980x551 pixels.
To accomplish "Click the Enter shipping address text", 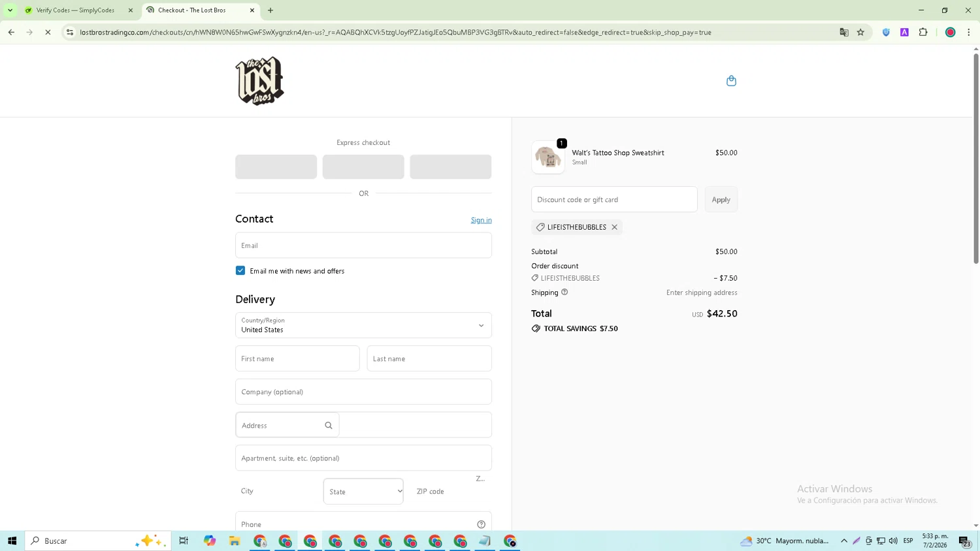I will [x=702, y=292].
